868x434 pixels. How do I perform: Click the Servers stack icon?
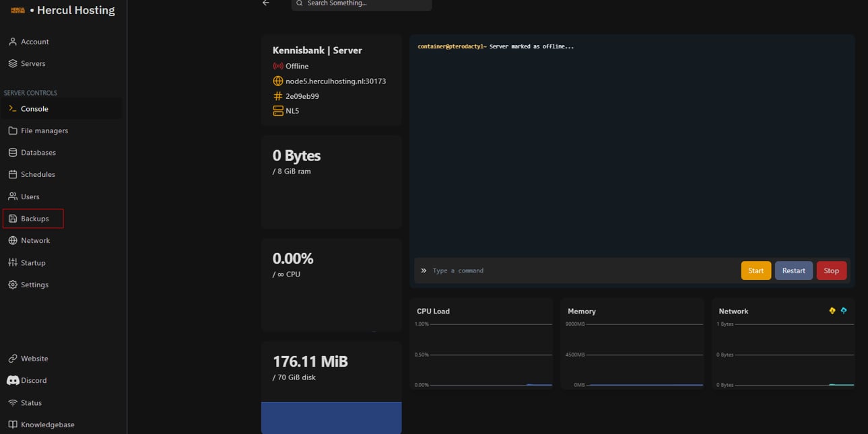click(x=13, y=64)
